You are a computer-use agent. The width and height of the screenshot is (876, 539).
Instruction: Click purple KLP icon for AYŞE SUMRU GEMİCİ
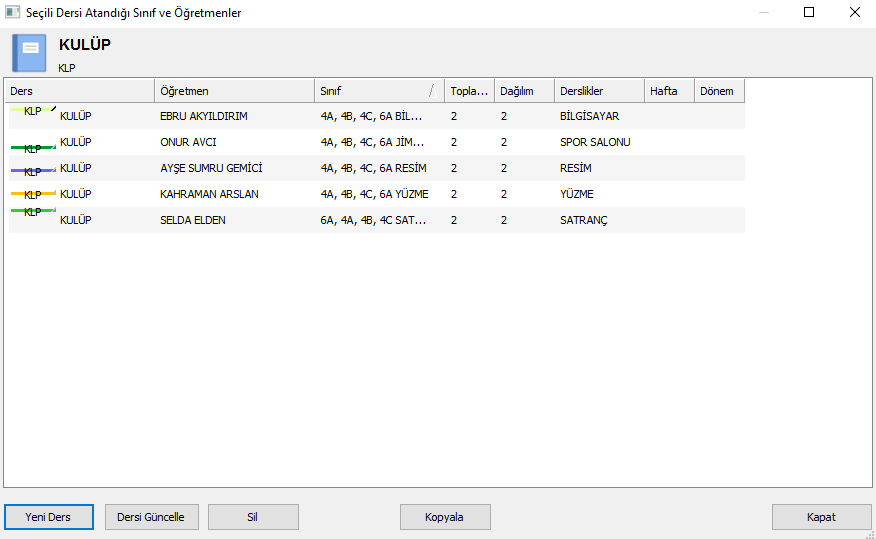[x=33, y=171]
